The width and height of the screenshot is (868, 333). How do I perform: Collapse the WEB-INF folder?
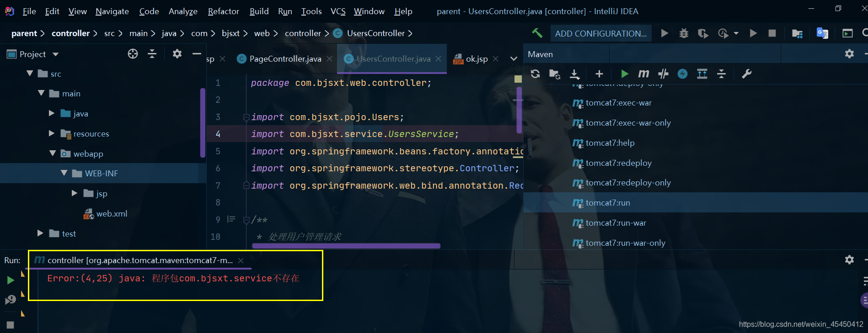64,173
